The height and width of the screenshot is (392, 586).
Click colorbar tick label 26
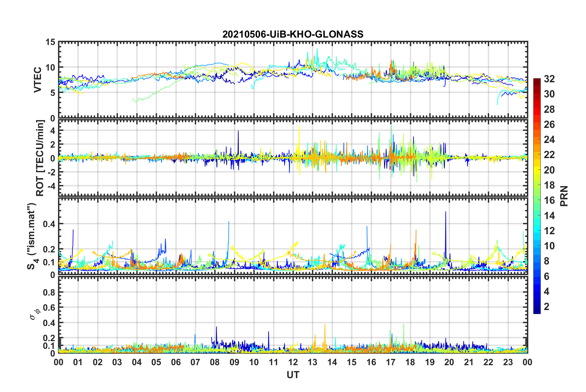tap(549, 125)
